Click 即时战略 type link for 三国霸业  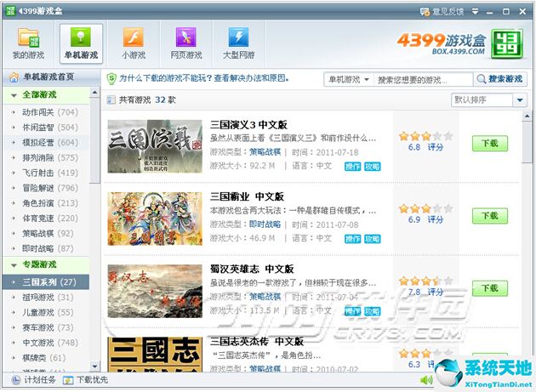[x=265, y=224]
